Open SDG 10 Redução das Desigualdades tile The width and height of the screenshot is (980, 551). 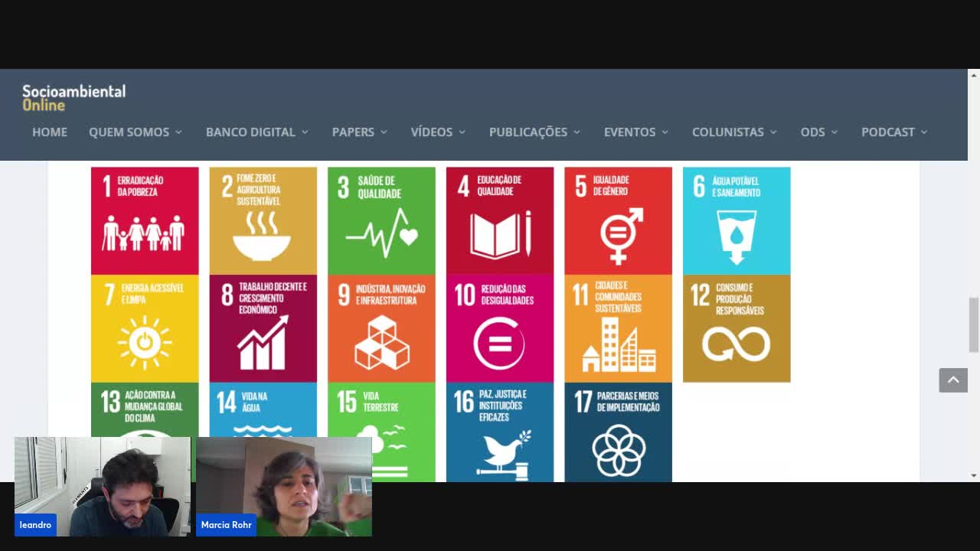click(x=500, y=328)
